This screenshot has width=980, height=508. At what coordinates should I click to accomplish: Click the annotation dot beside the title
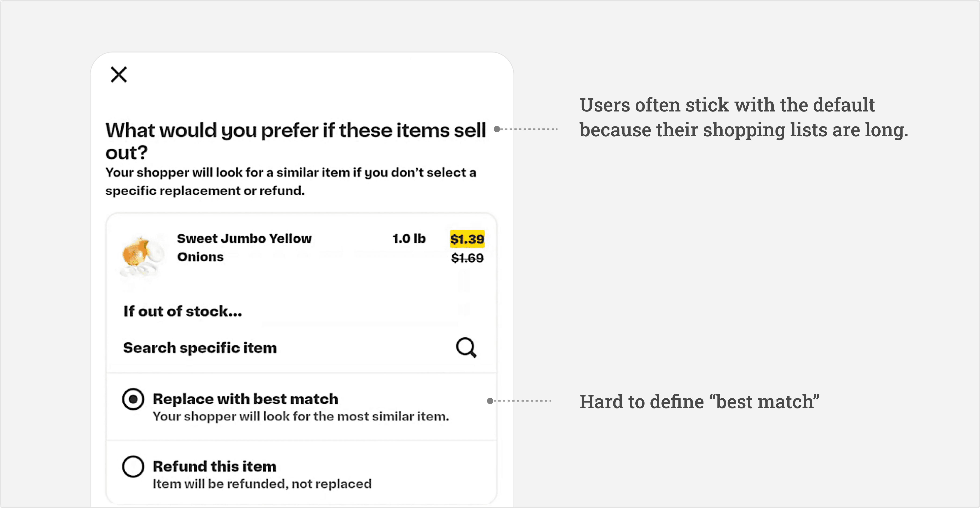point(497,129)
